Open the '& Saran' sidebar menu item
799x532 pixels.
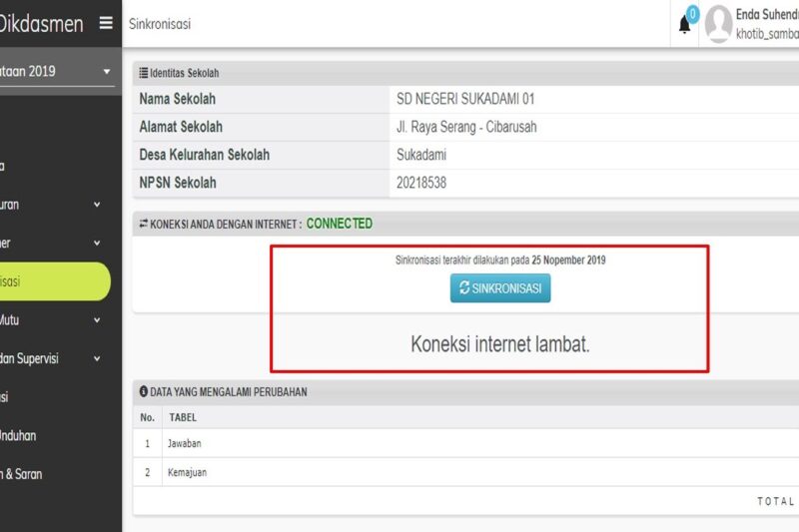[x=21, y=474]
